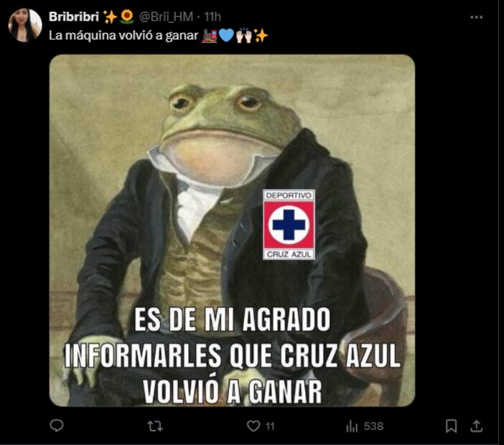Click the 11h timestamp
The width and height of the screenshot is (504, 445).
213,17
